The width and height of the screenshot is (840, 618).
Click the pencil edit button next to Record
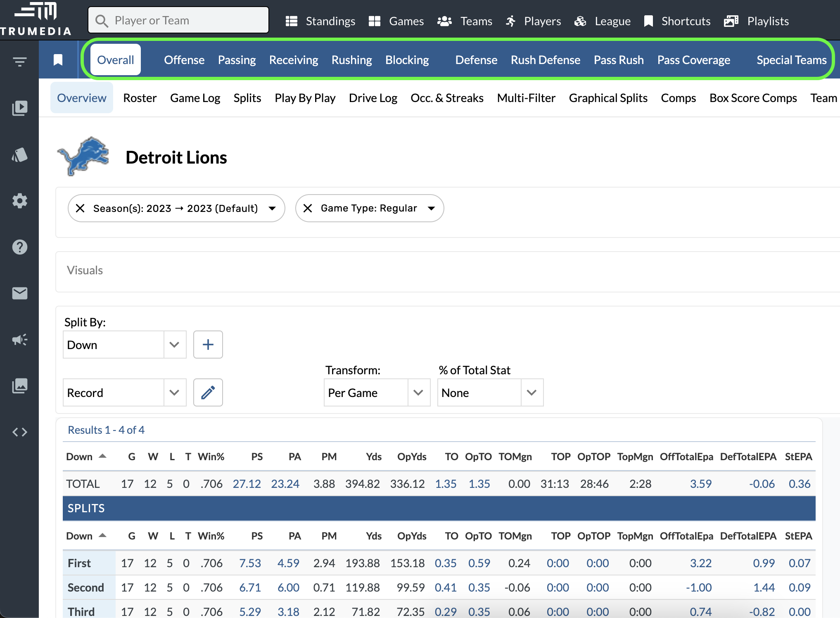(208, 392)
